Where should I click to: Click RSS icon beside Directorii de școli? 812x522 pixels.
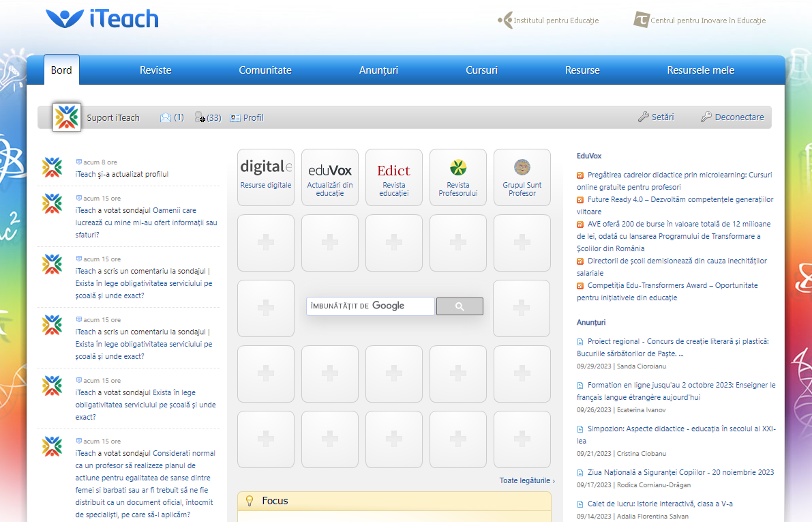pyautogui.click(x=580, y=261)
